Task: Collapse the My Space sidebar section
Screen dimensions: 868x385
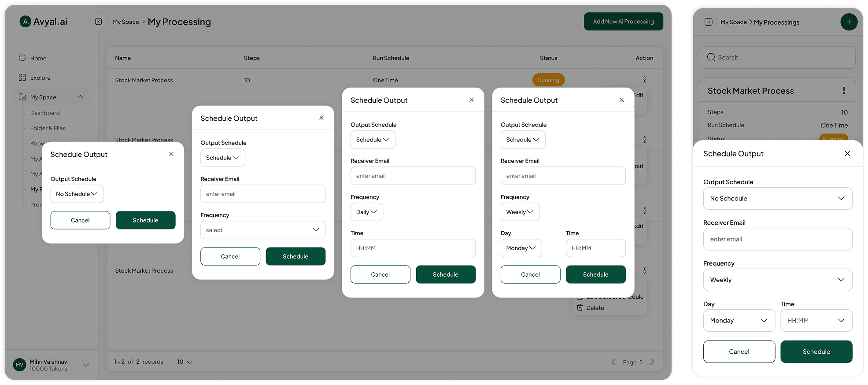Action: pos(80,97)
